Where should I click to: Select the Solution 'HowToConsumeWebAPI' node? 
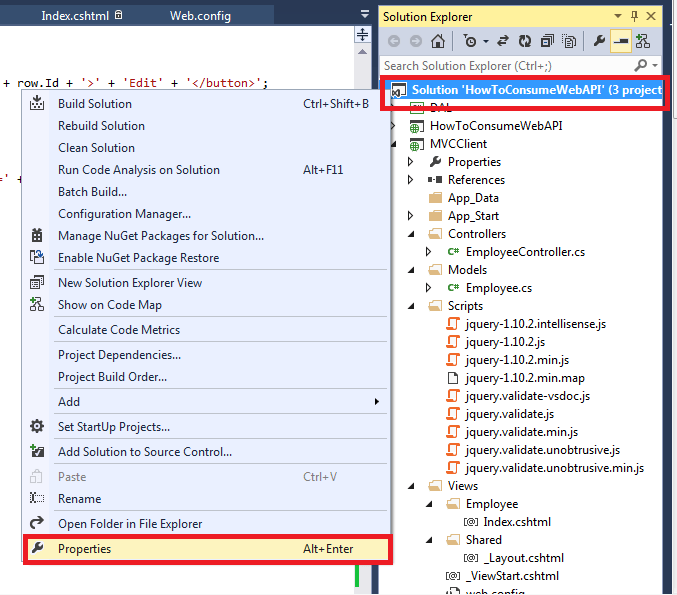click(526, 90)
